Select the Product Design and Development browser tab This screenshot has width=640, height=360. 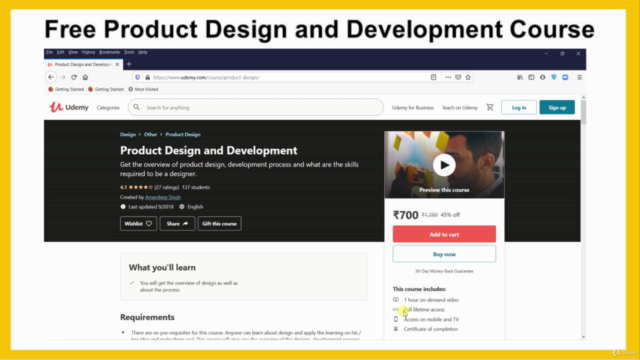point(83,64)
